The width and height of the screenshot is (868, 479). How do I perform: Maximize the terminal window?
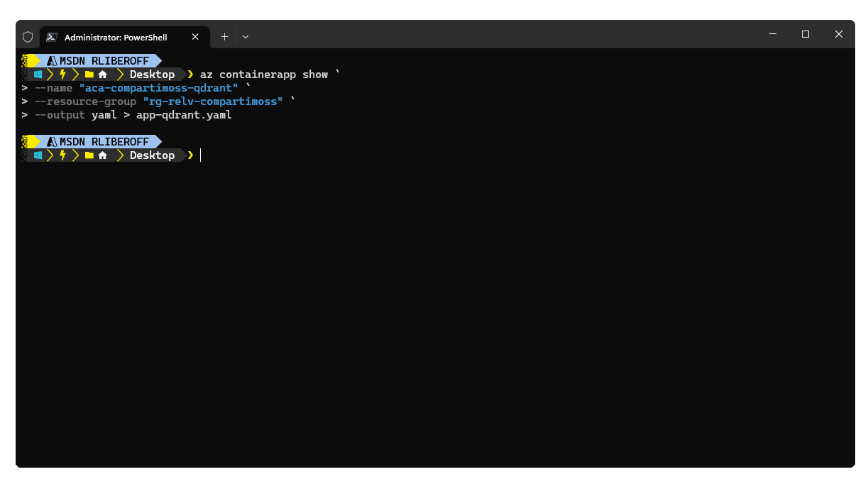tap(806, 34)
